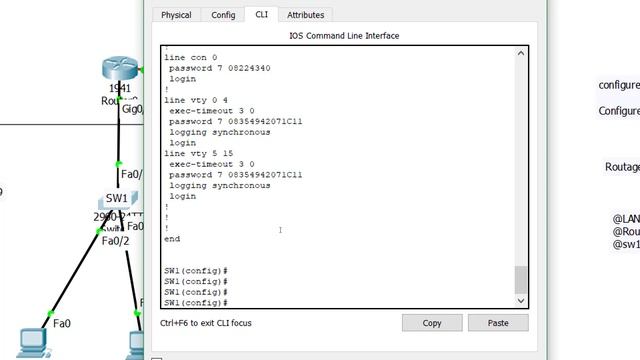Click scroll up arrow in CLI
The width and height of the screenshot is (640, 360).
coord(521,53)
